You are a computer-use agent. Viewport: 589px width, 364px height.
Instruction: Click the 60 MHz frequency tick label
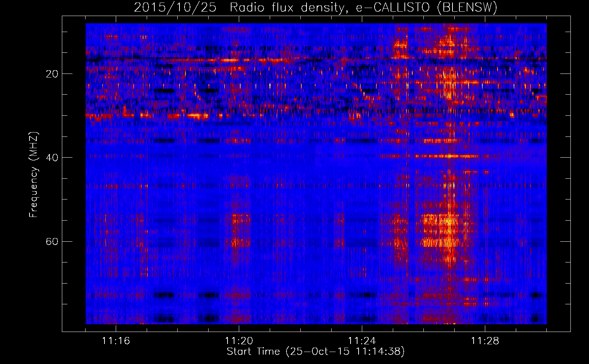click(52, 242)
